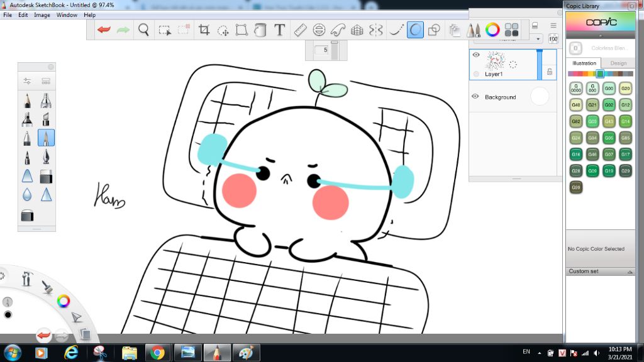This screenshot has height=362, width=644.
Task: Click the layer opacity field showing 100
Action: 553,39
